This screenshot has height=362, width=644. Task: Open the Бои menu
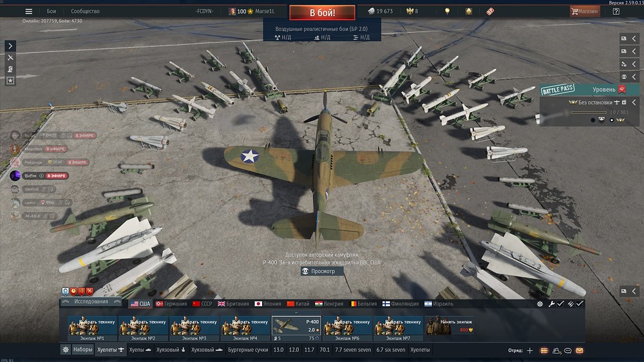tap(52, 12)
